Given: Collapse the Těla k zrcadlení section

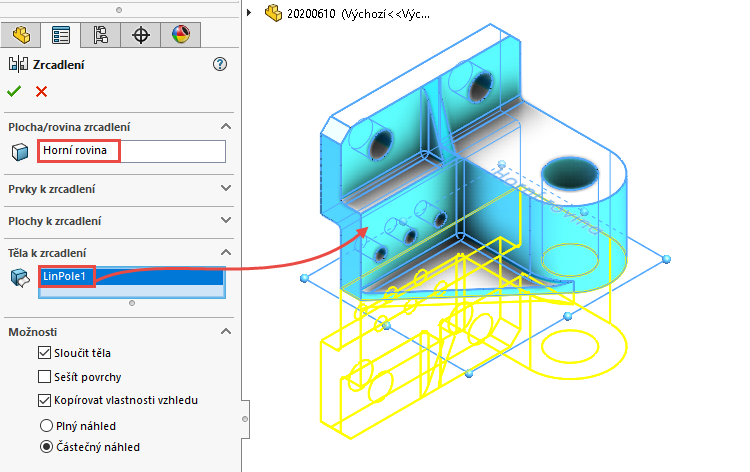Looking at the screenshot, I should (226, 252).
